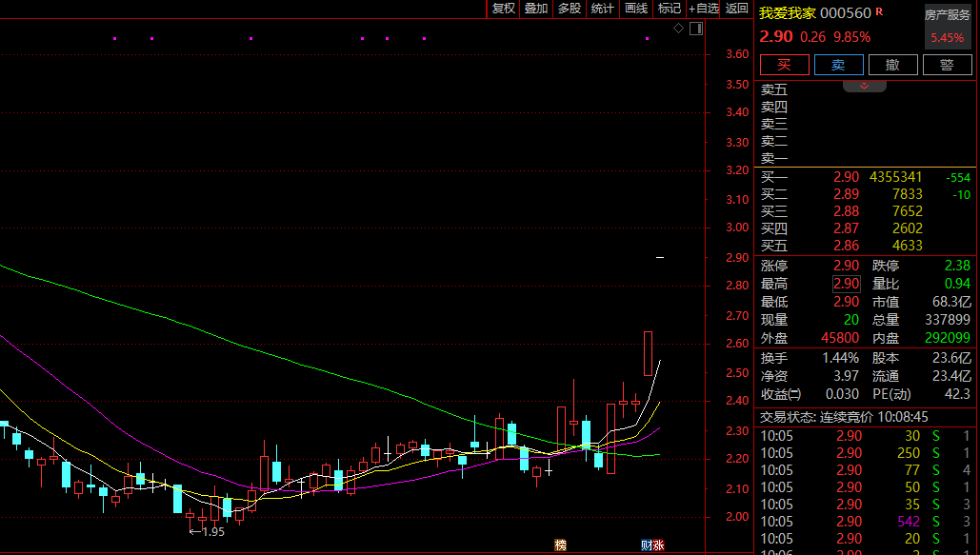The height and width of the screenshot is (555, 980).
Task: Click tick row with volume 542
Action: coord(865,522)
